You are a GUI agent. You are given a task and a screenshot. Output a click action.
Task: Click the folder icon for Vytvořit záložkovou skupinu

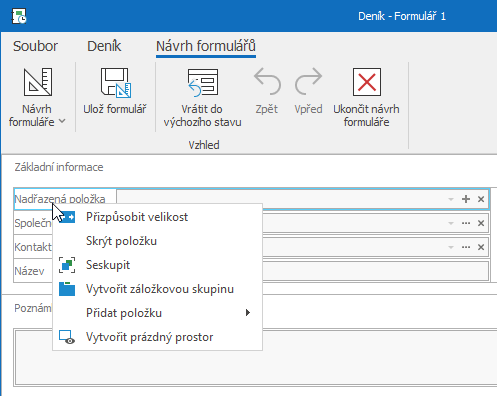(67, 289)
